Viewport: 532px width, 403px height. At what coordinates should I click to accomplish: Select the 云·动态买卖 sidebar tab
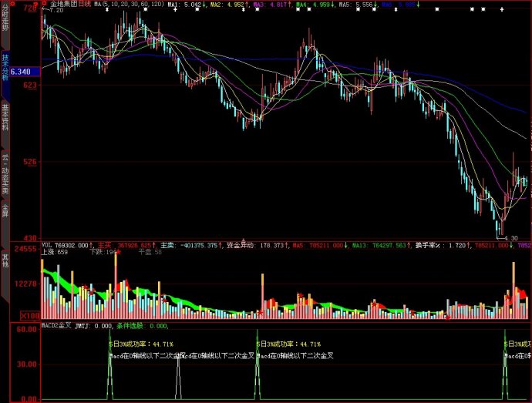click(x=5, y=173)
